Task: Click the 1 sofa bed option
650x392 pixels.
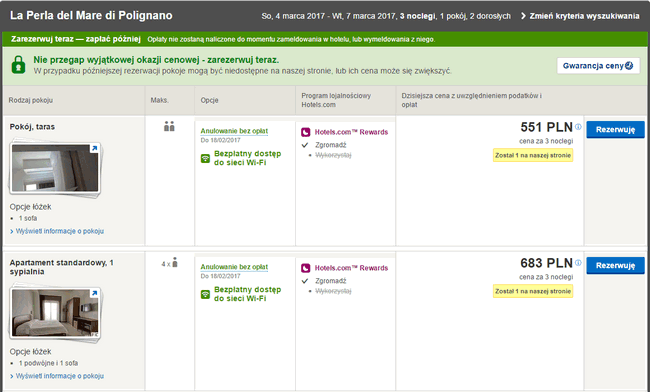Action: [28, 218]
